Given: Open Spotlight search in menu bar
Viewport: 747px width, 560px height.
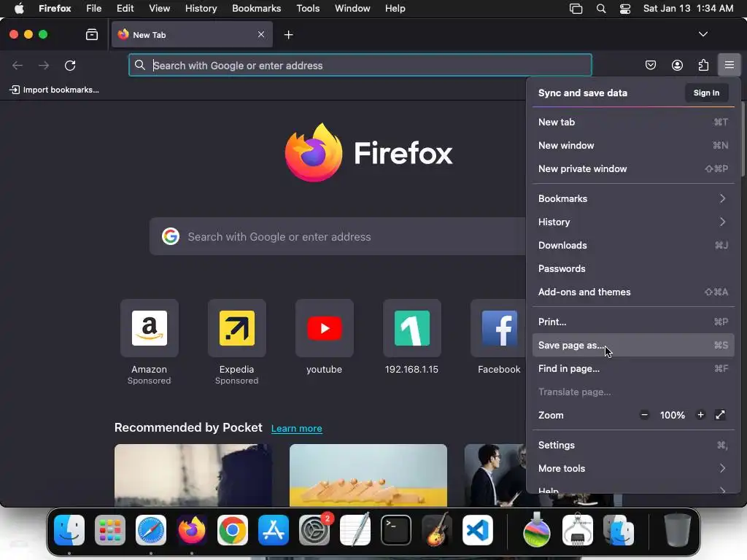Looking at the screenshot, I should 601,9.
